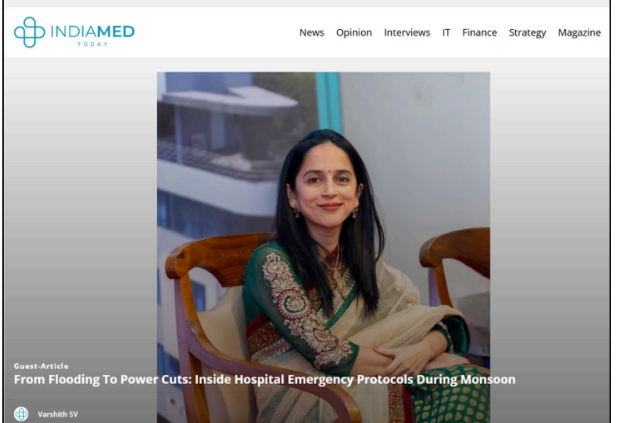Image resolution: width=618 pixels, height=423 pixels.
Task: Click the embroidered green sleeve in the photo
Action: [x=300, y=307]
